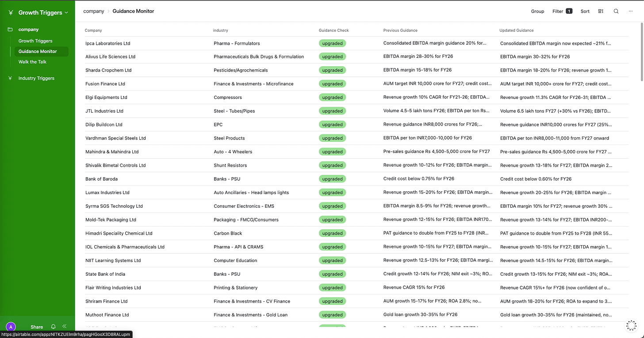644x338 pixels.
Task: Open the Growth Triggers page in sidebar
Action: pyautogui.click(x=35, y=41)
